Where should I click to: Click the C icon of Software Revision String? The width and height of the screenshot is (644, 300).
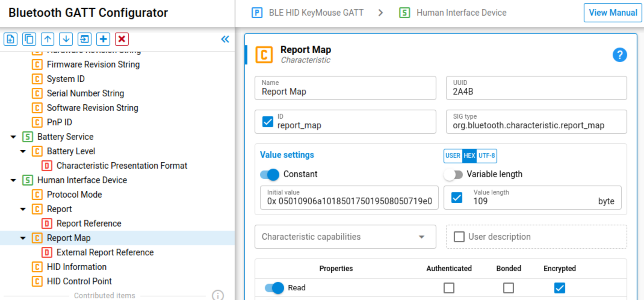point(37,108)
